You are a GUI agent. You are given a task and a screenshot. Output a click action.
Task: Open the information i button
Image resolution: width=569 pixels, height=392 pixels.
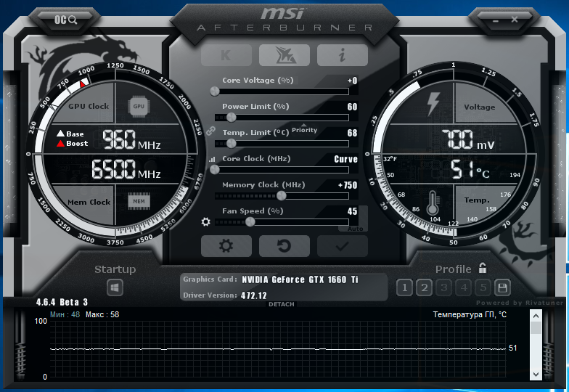343,55
